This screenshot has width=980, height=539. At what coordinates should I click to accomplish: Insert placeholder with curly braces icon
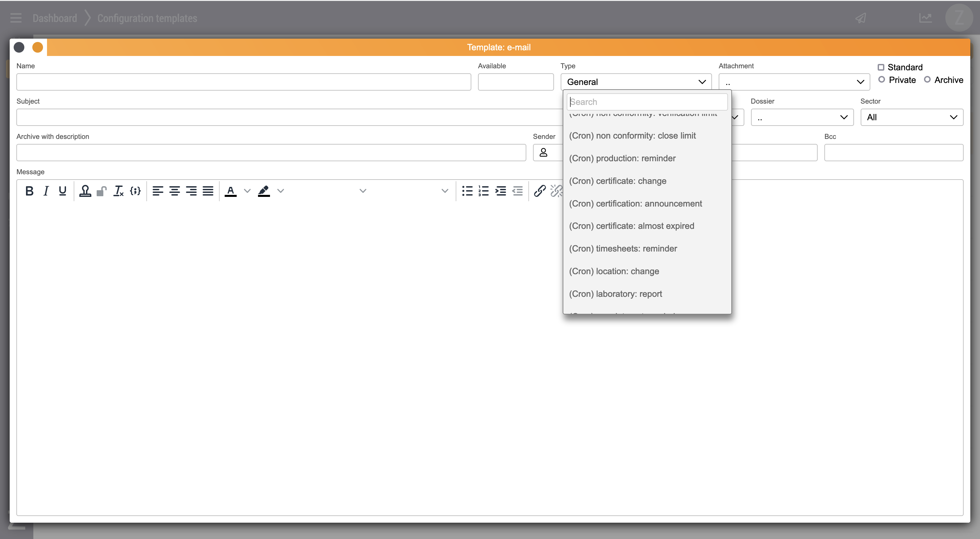tap(135, 191)
